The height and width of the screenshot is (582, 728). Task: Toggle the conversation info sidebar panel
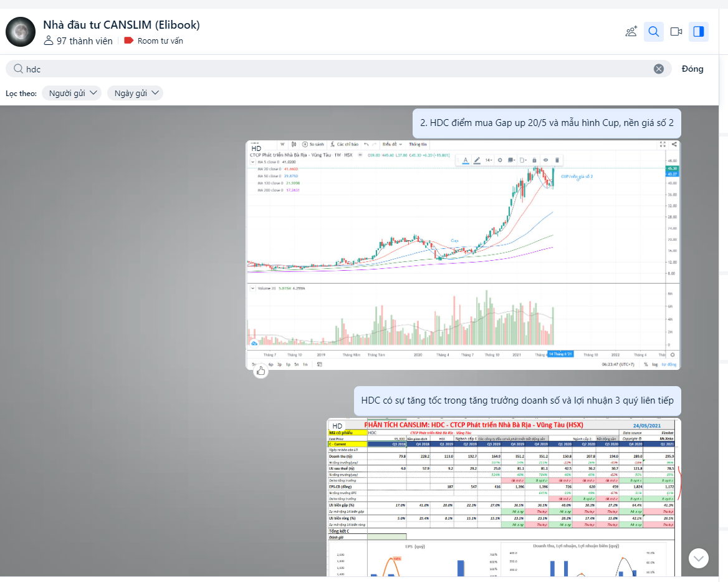[698, 32]
